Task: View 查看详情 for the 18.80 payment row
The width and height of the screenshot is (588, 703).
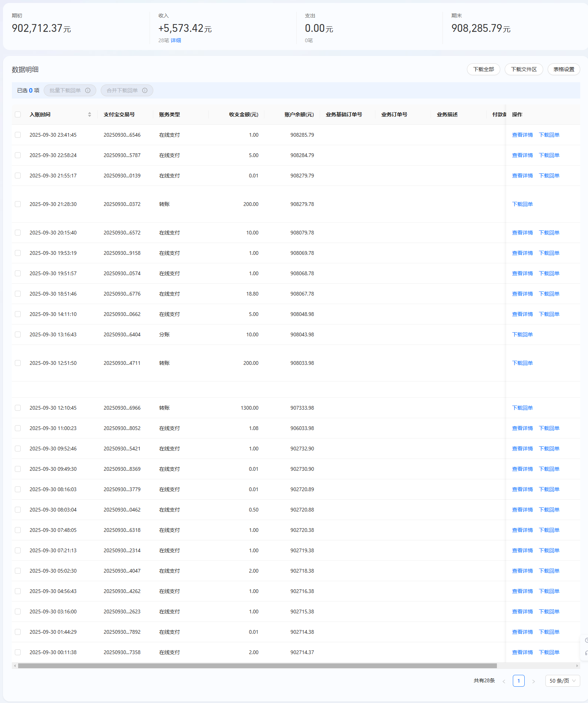Action: (x=522, y=294)
